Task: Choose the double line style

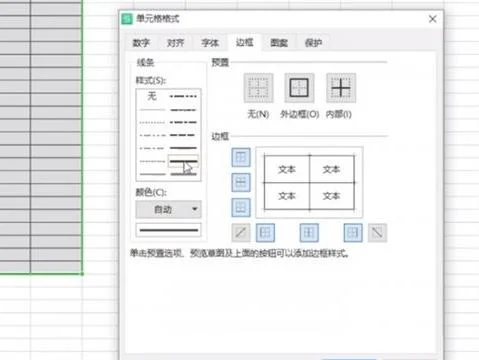Action: [183, 174]
